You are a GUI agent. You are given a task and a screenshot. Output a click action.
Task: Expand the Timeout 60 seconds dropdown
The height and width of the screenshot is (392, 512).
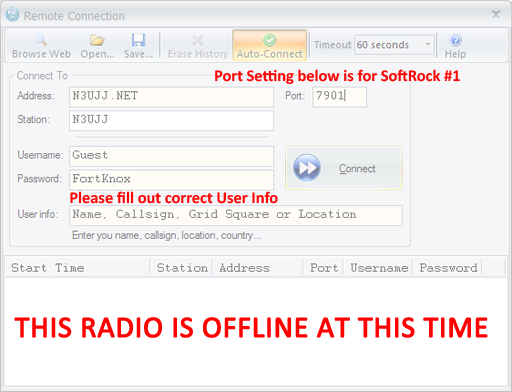pyautogui.click(x=427, y=44)
